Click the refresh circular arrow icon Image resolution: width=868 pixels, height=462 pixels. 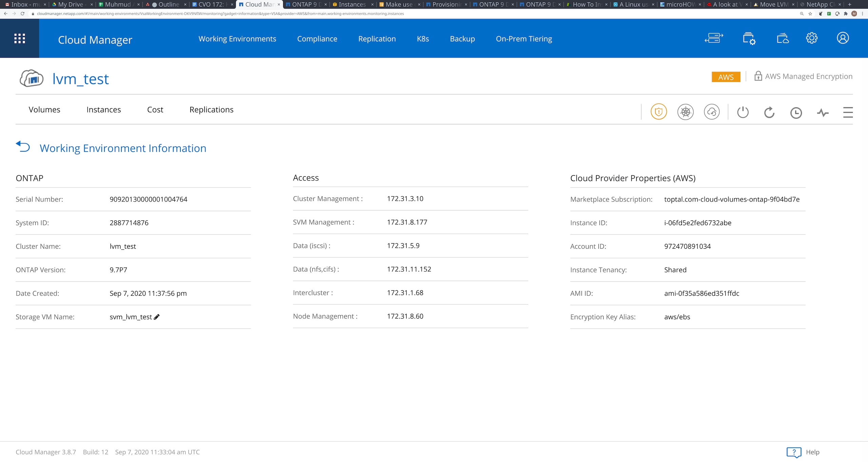(x=769, y=112)
